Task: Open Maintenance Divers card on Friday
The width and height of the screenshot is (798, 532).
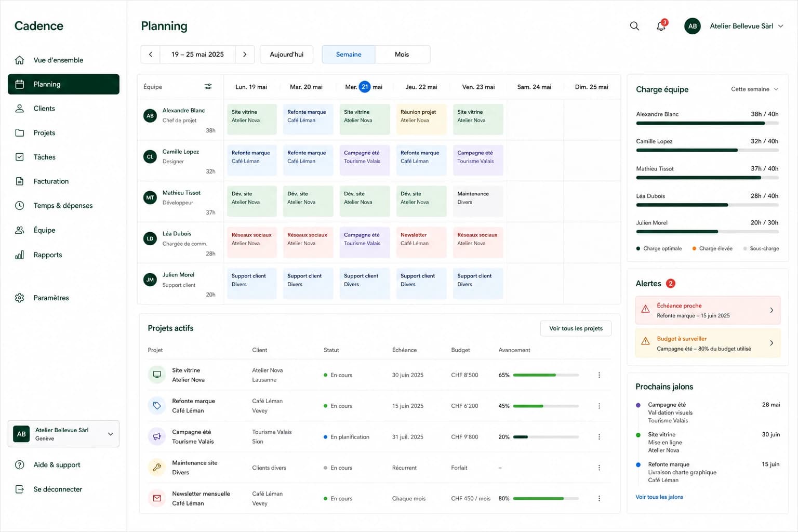Action: click(478, 201)
